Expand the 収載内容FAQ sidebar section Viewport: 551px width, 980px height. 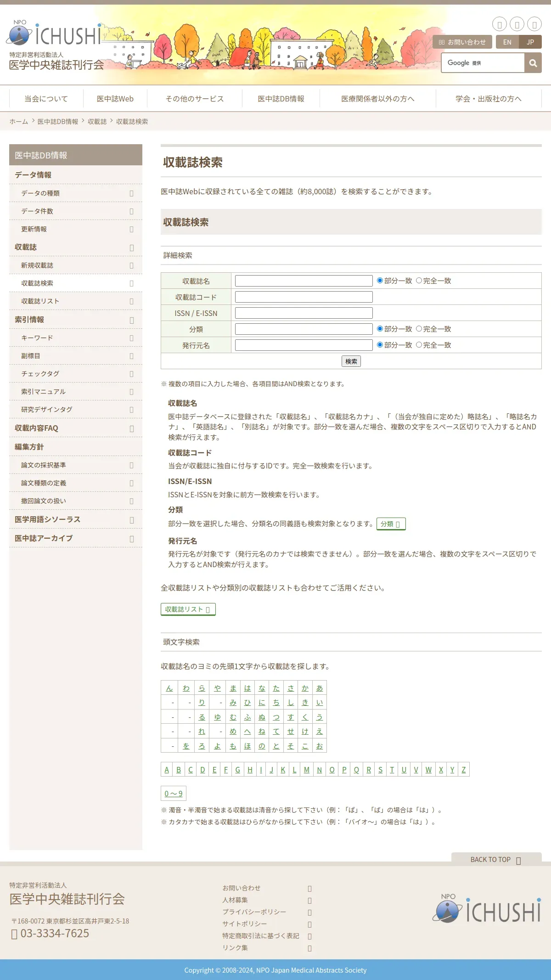click(131, 428)
